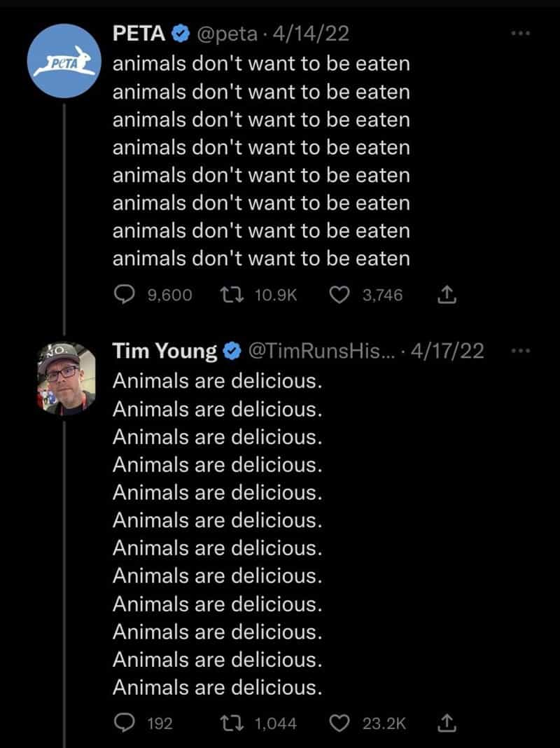Share the PETA tweet
Screen dimensions: 560x748
pyautogui.click(x=446, y=296)
